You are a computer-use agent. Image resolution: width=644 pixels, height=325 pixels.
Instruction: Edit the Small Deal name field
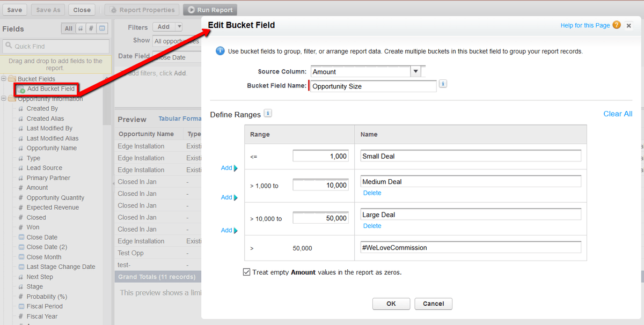point(471,156)
